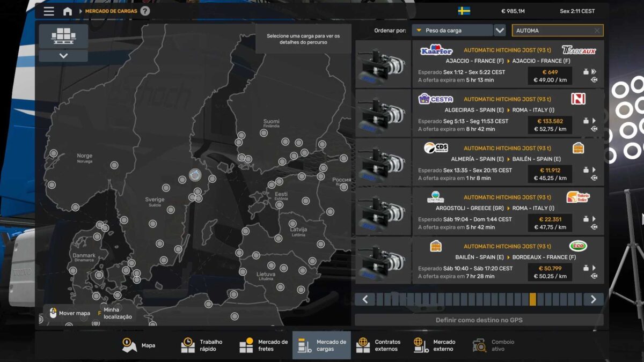
Task: Open the Peso da carga sort dropdown
Action: pos(452,31)
